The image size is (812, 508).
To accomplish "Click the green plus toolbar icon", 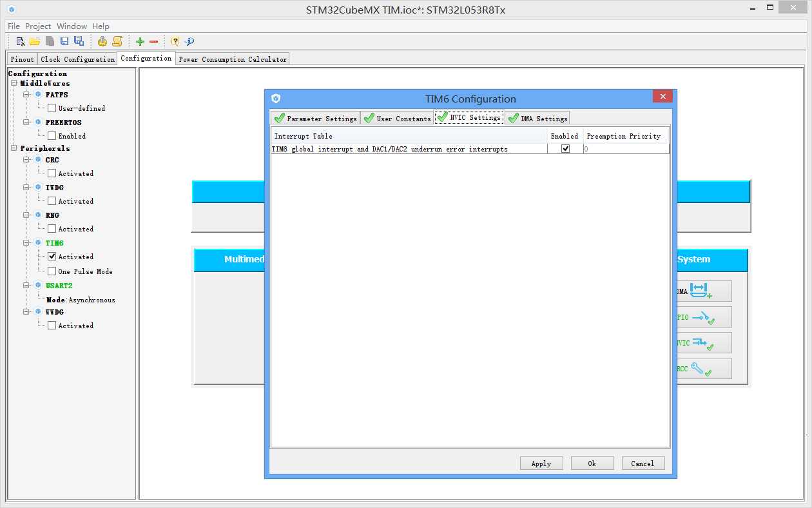I will click(x=140, y=41).
